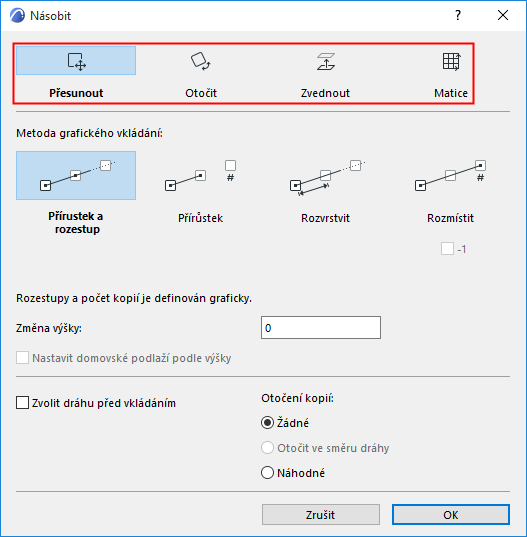
Task: Enable Zvolit dráhu před vkládáním checkbox
Action: coord(22,403)
